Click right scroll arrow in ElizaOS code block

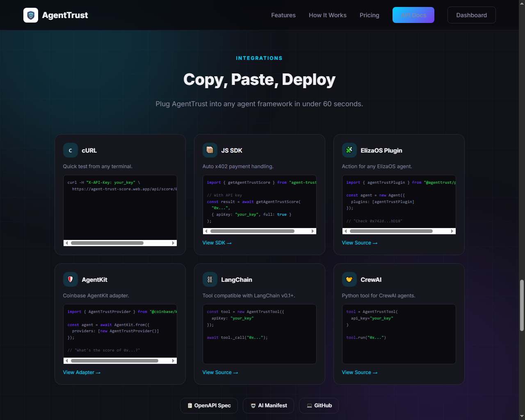pos(452,231)
